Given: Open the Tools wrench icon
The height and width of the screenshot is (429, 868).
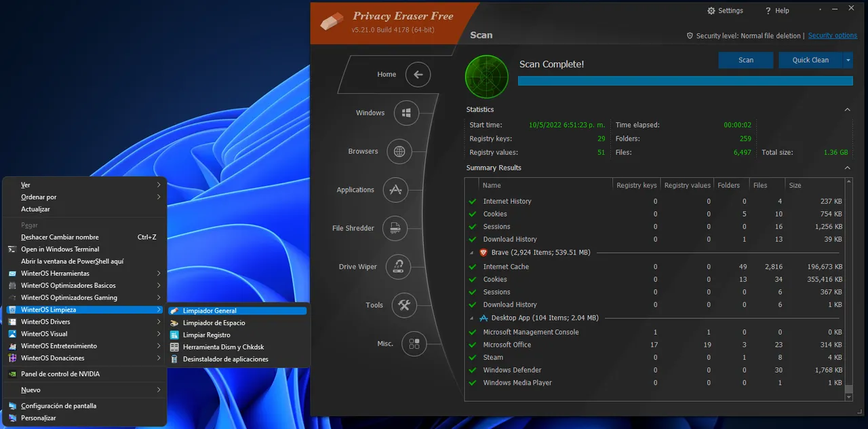Looking at the screenshot, I should pyautogui.click(x=404, y=305).
